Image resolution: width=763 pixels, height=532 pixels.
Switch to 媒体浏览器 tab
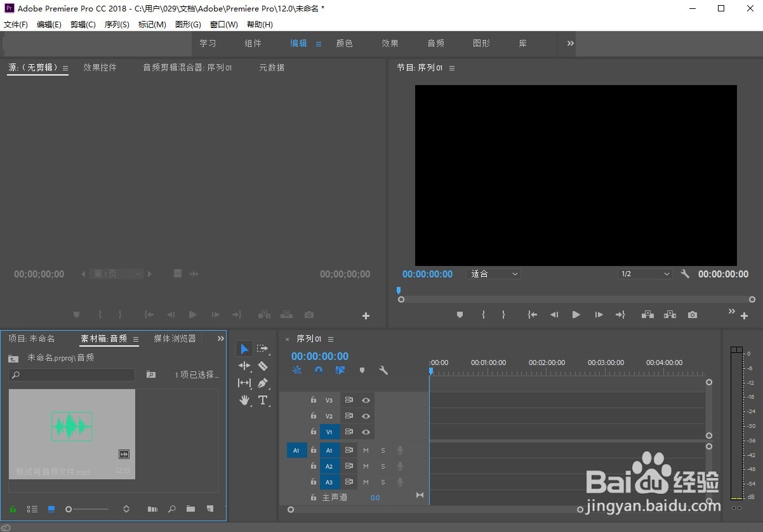[x=175, y=338]
